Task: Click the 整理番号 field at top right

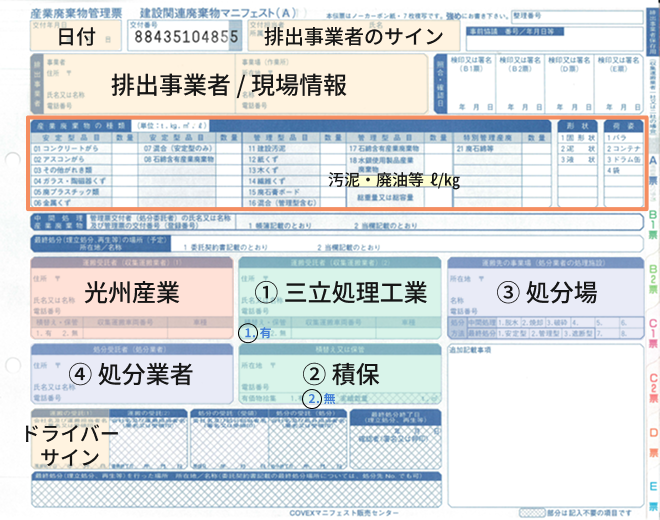Action: 577,17
